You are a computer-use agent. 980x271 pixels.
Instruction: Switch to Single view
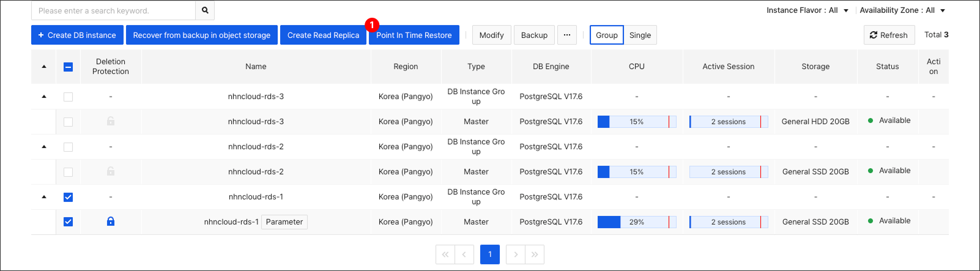640,35
